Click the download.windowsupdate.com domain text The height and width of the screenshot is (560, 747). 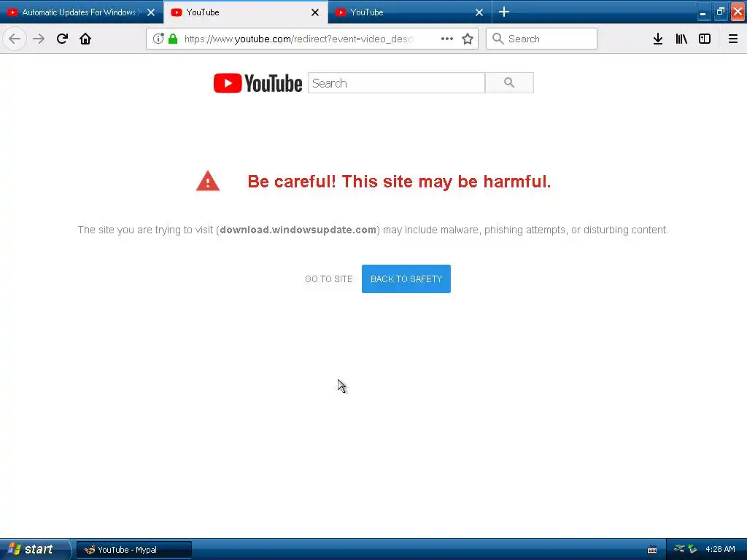(x=298, y=230)
